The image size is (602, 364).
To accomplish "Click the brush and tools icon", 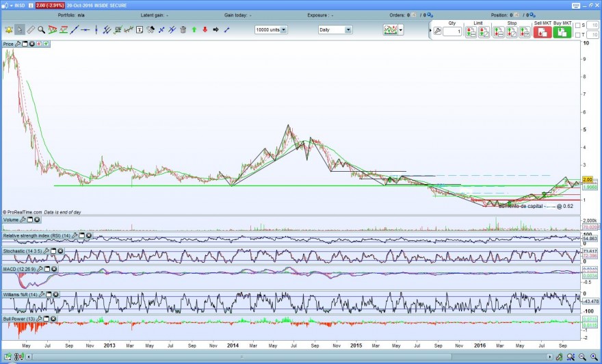I will point(150,29).
